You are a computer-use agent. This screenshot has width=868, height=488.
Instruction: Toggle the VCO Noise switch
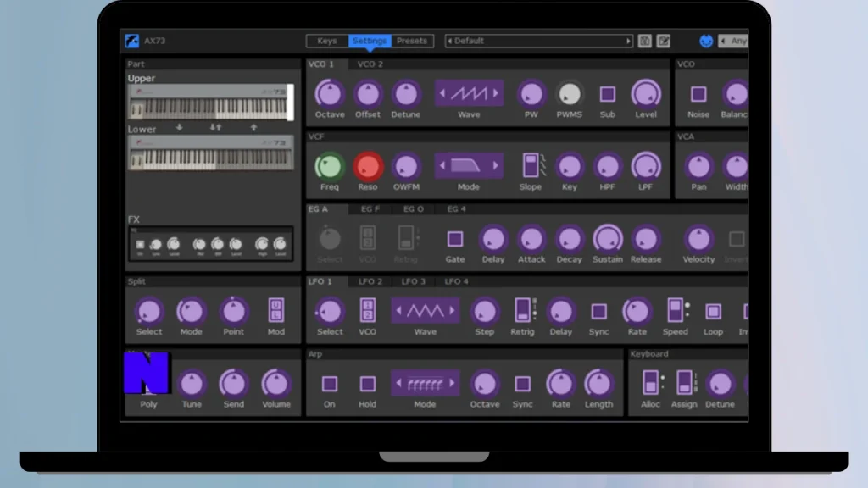698,94
